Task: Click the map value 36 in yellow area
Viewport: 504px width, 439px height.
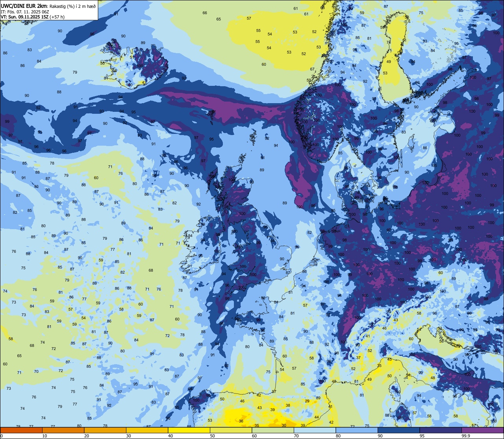Action: pyautogui.click(x=241, y=421)
